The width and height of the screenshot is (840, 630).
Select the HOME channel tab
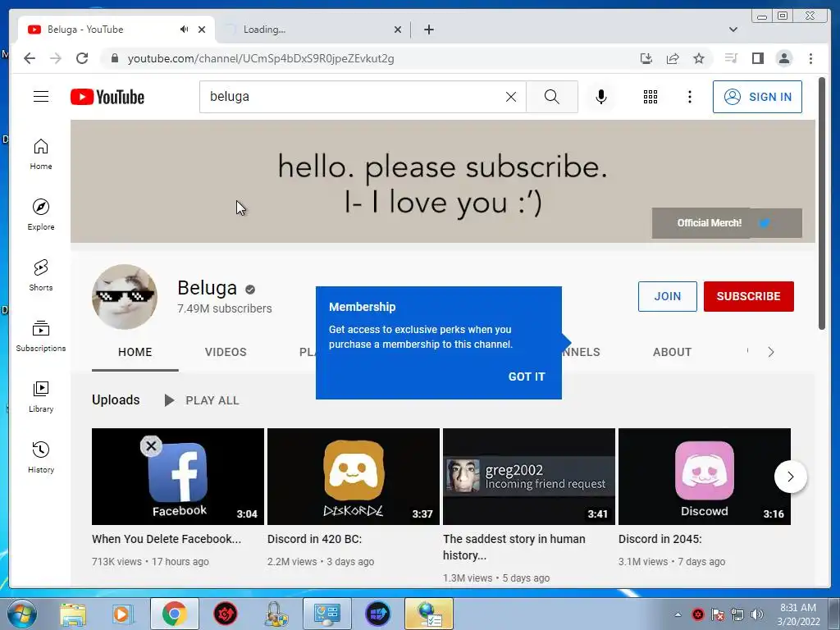[x=135, y=352]
